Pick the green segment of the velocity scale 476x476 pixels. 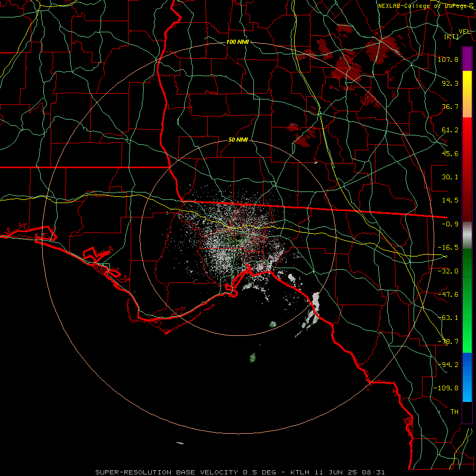click(x=467, y=300)
